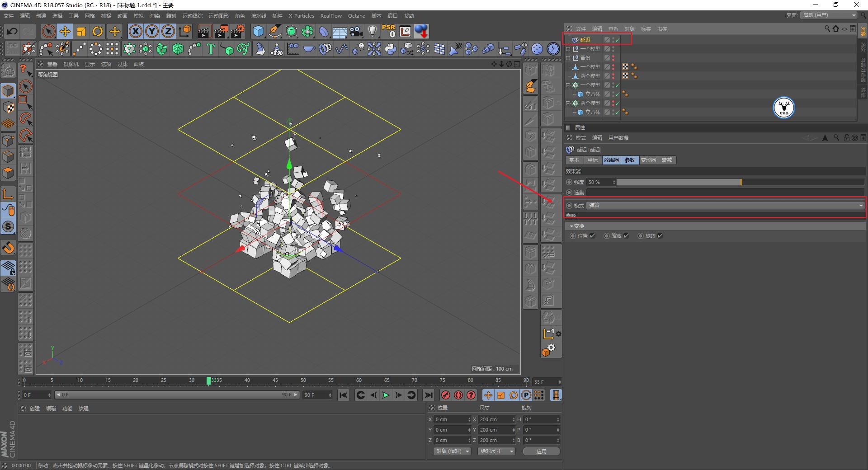This screenshot has height=470, width=868.
Task: Uncheck the 位置 checkbox
Action: [x=592, y=236]
